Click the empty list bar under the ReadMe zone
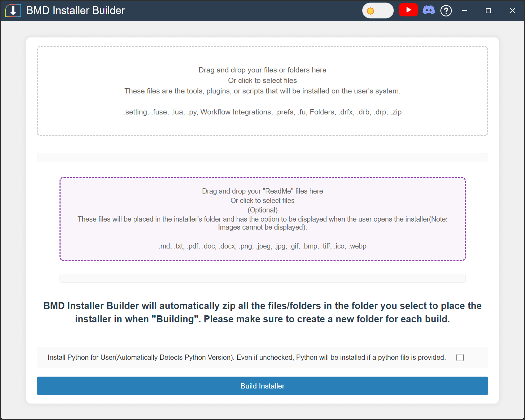 (262, 278)
